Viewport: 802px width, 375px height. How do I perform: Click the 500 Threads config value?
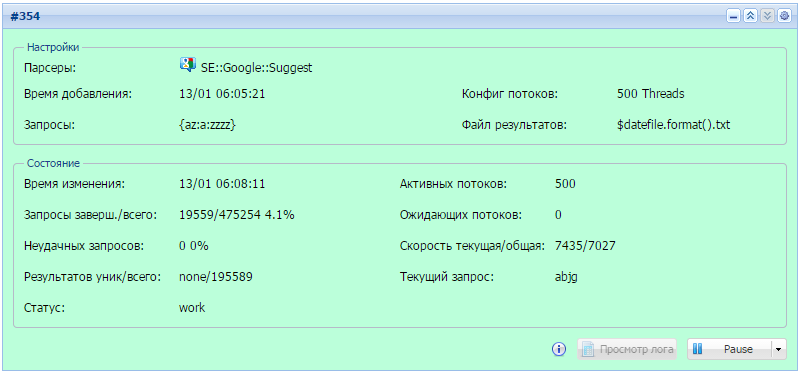coord(651,94)
